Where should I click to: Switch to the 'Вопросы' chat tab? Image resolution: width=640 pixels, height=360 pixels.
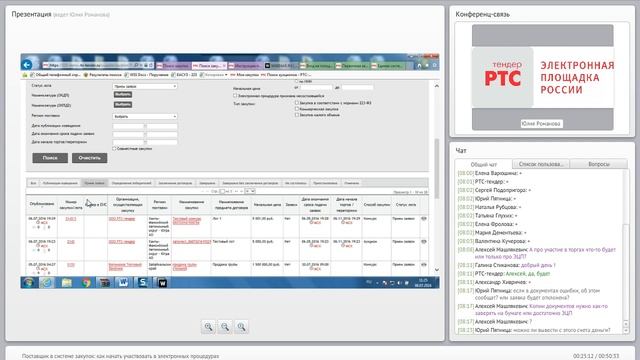click(599, 164)
